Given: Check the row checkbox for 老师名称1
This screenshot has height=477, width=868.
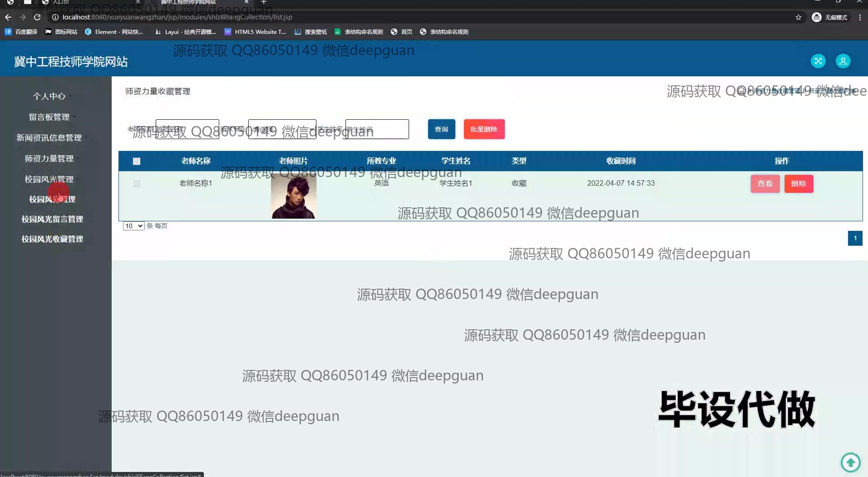Looking at the screenshot, I should point(137,183).
